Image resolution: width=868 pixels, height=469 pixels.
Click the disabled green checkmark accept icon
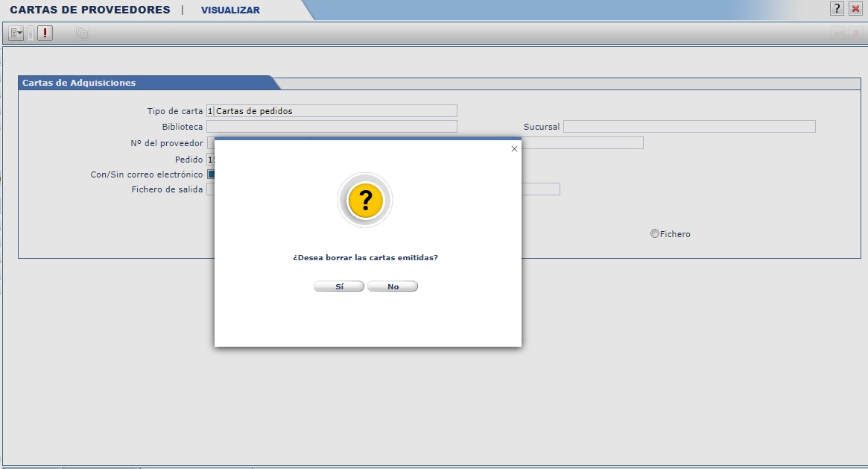click(x=838, y=34)
